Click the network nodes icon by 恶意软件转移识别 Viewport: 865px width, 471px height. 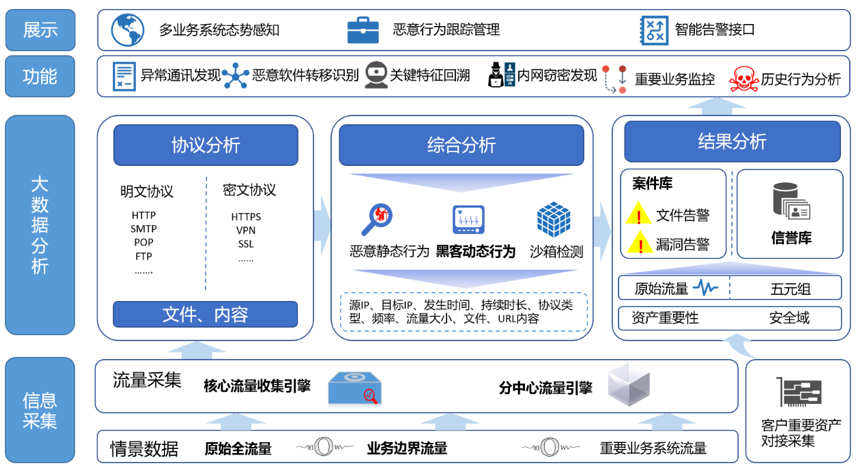coord(236,76)
